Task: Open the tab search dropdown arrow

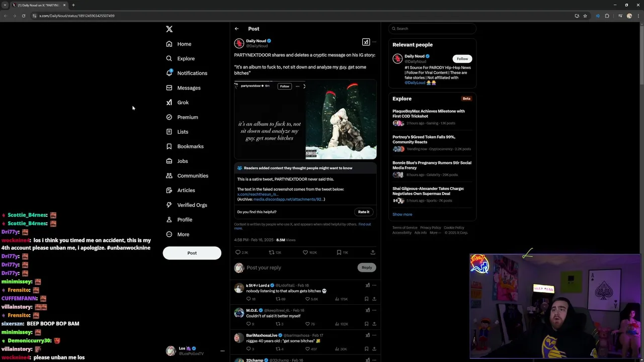Action: 5,5
